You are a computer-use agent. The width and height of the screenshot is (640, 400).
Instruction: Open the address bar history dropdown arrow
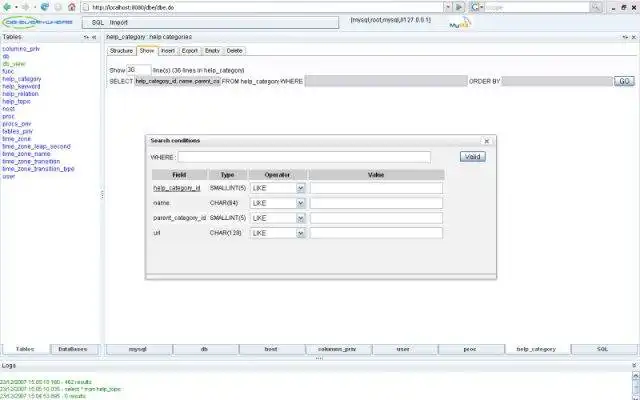click(448, 7)
